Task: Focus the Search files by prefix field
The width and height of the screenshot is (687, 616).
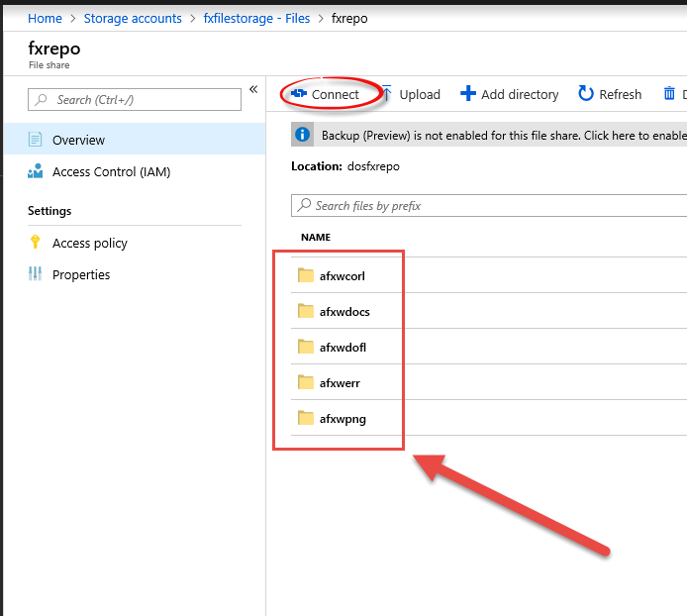Action: point(489,205)
